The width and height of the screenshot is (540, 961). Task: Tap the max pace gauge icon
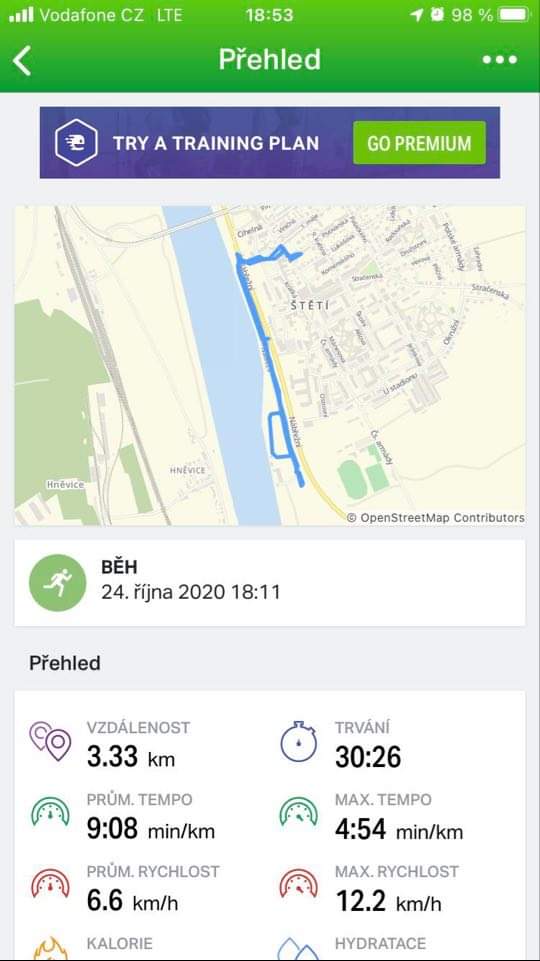coord(299,813)
